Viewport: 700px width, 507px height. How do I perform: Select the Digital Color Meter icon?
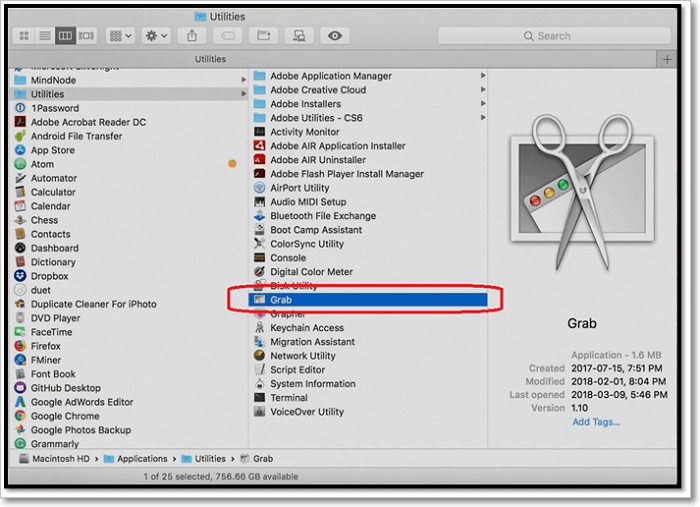[259, 272]
